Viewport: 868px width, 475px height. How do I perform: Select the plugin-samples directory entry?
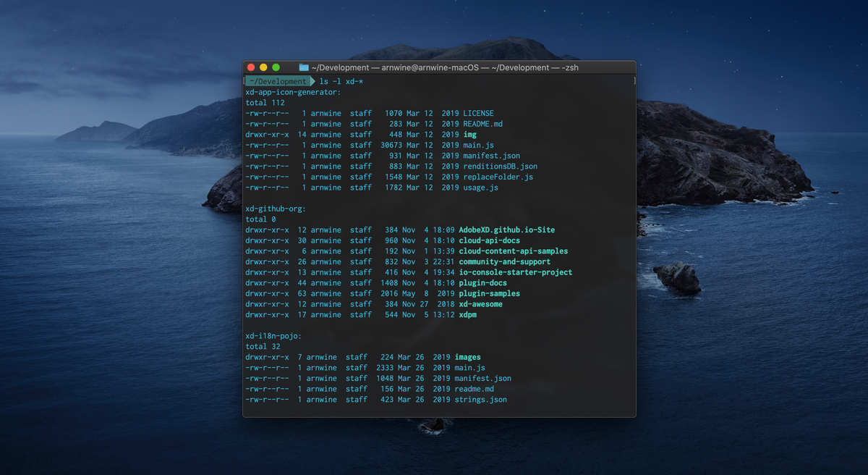489,294
